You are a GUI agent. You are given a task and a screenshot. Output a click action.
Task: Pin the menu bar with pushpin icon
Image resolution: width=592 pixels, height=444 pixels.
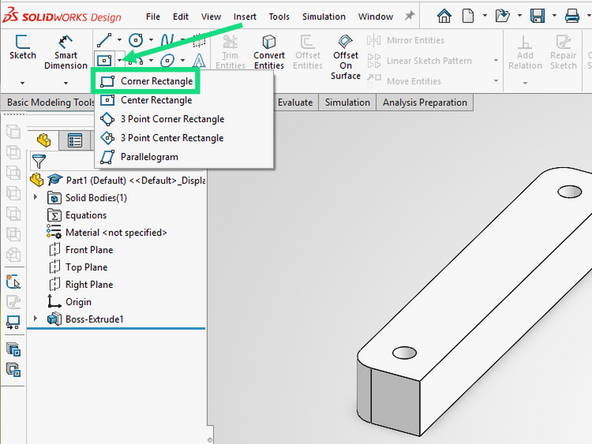tap(409, 16)
